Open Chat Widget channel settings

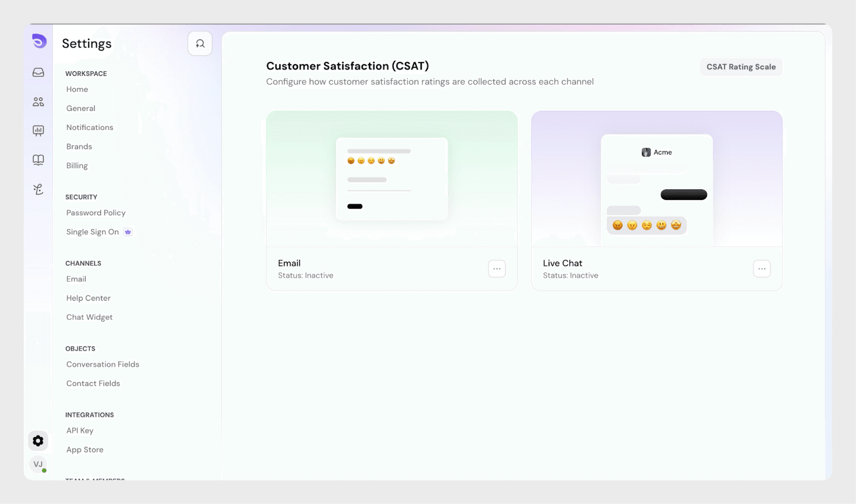[89, 317]
